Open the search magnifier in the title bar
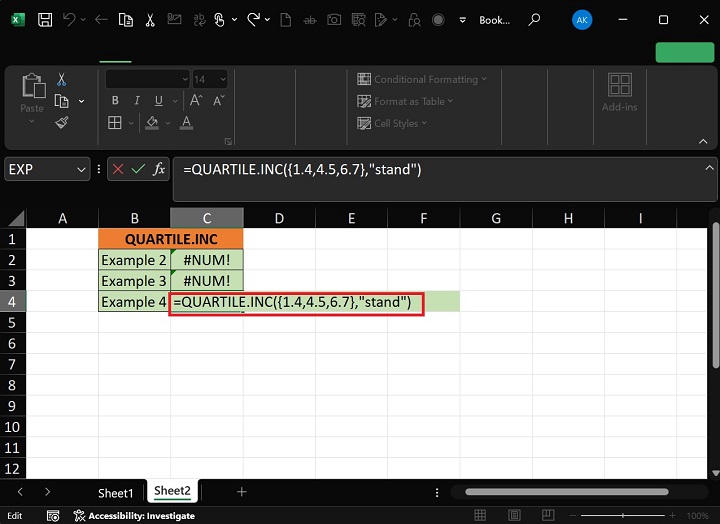The height and width of the screenshot is (524, 720). click(534, 20)
